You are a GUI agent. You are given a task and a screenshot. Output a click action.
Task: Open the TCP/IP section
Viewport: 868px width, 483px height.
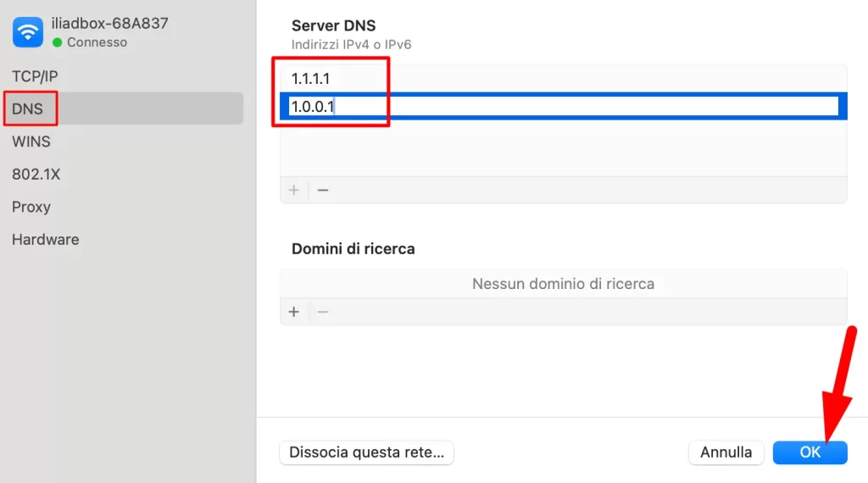tap(35, 76)
